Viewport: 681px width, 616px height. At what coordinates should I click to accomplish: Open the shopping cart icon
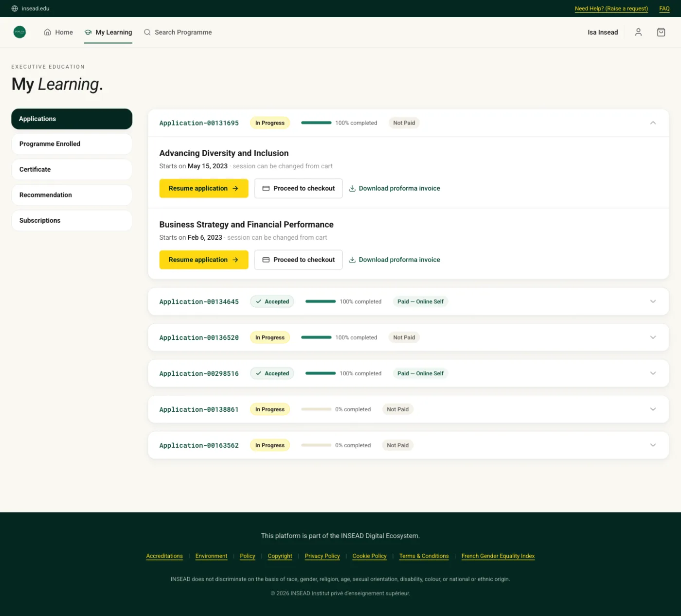(x=661, y=32)
